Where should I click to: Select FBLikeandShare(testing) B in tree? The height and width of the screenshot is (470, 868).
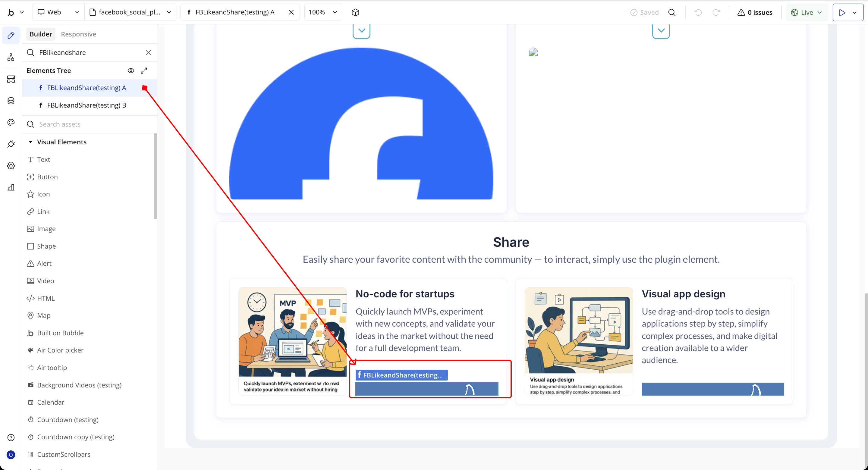(86, 105)
